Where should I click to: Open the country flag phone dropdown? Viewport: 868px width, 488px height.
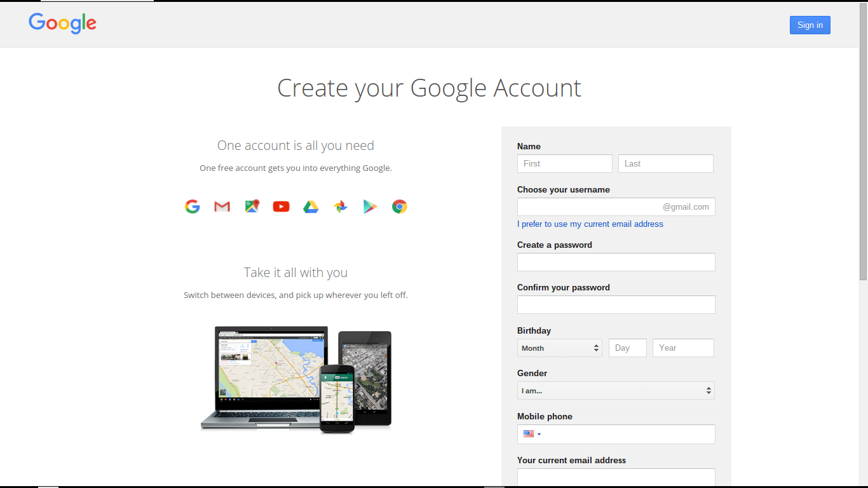(x=532, y=434)
